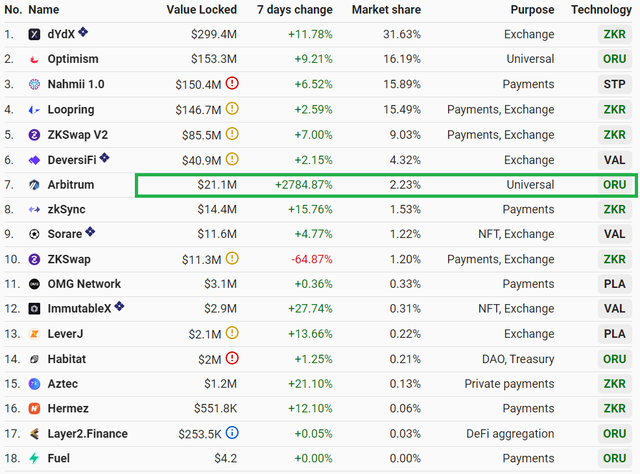
Task: Click the Value Locked column header
Action: (x=202, y=10)
